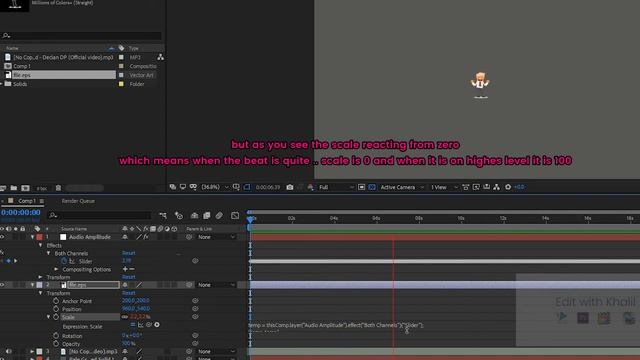The image size is (640, 360).
Task: Open the Graph Editor icon
Action: (x=235, y=216)
